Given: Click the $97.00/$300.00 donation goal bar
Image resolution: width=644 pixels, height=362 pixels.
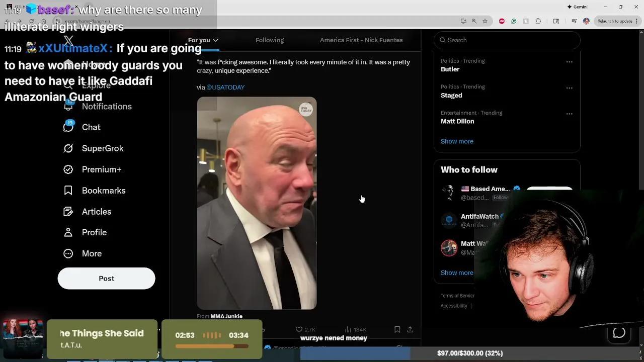Looking at the screenshot, I should click(470, 353).
